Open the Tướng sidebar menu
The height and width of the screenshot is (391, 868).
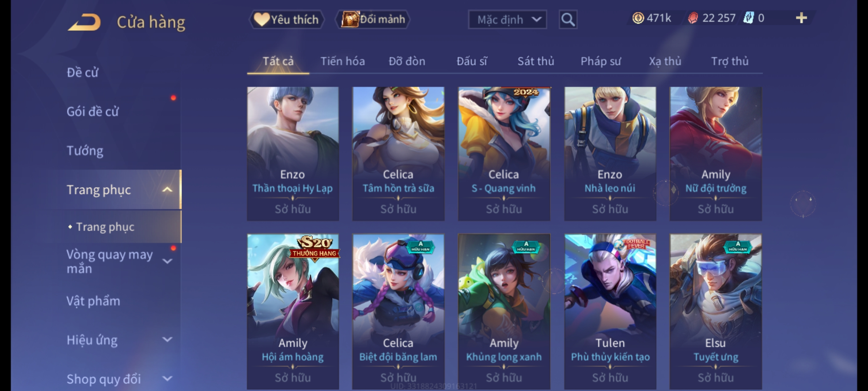pos(85,151)
